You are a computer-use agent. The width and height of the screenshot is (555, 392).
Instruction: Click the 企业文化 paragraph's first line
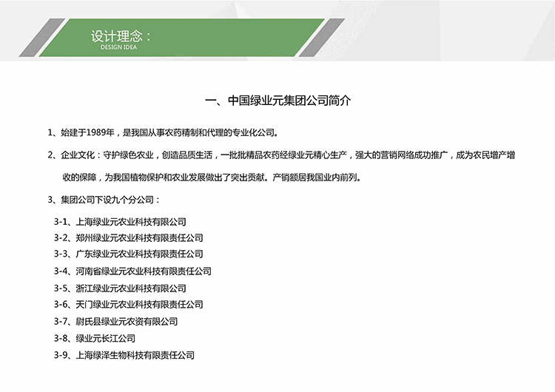(x=281, y=155)
